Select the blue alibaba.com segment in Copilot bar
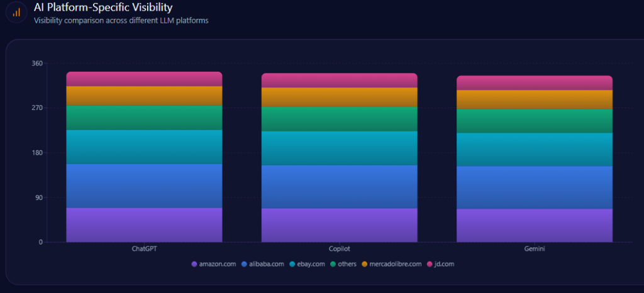 point(339,186)
